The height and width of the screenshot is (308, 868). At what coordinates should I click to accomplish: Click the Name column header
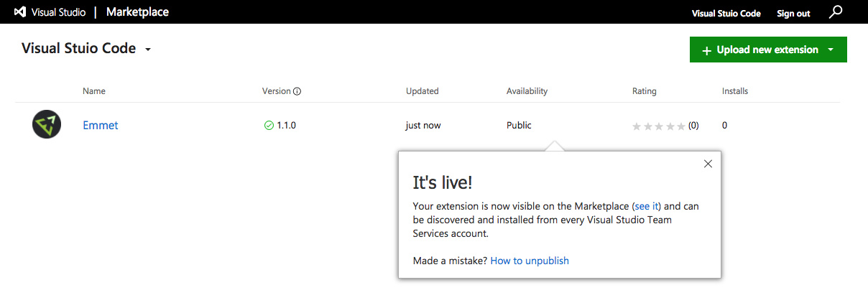tap(94, 91)
